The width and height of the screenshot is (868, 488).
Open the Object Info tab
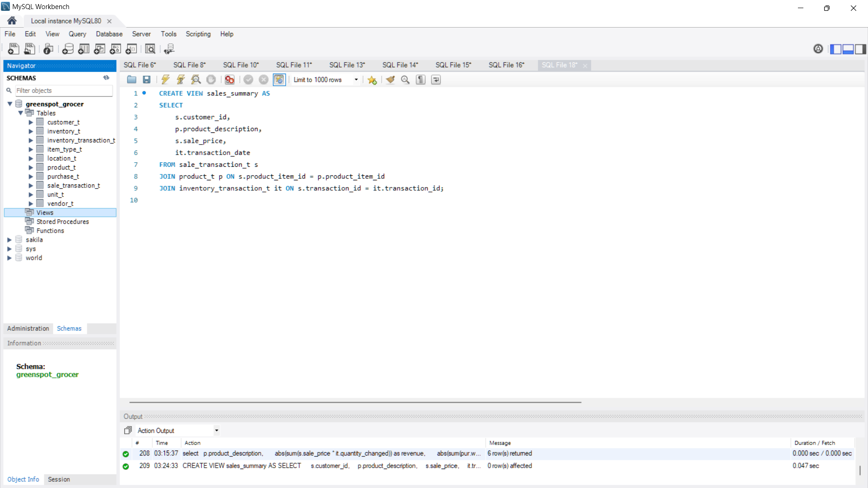pyautogui.click(x=23, y=479)
